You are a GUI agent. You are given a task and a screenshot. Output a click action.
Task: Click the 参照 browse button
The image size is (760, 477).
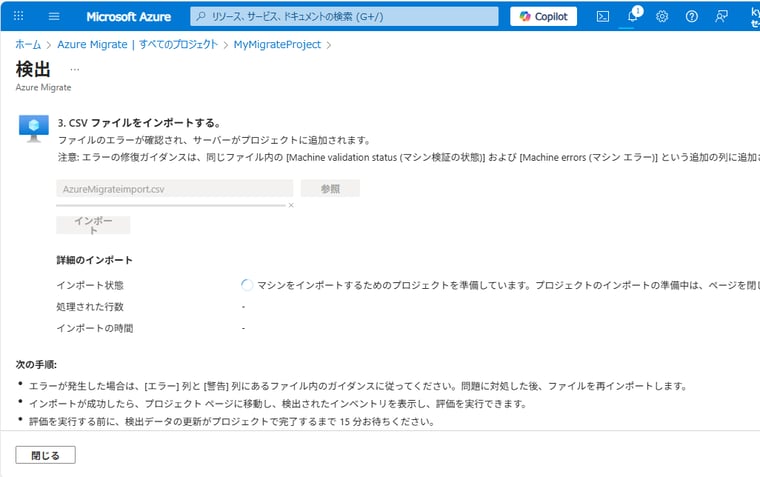(330, 189)
